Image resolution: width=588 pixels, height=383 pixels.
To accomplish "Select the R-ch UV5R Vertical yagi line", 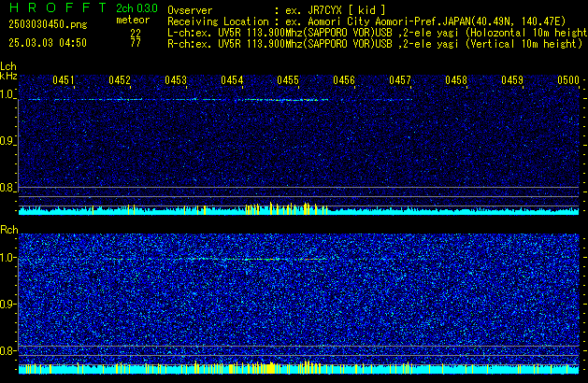I will pos(375,44).
